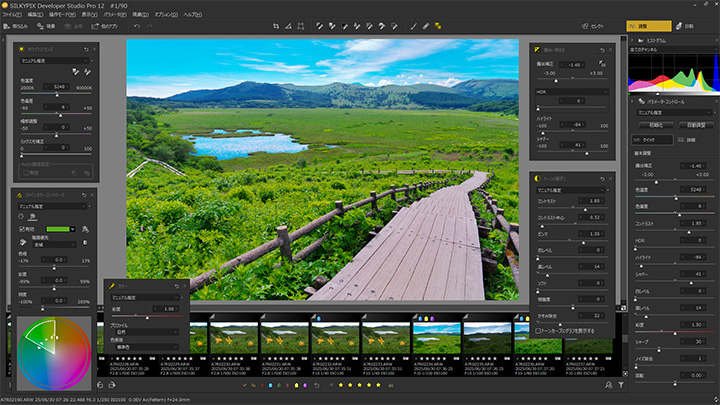Switch to the 調整 (Adjust) tab
The width and height of the screenshot is (720, 405).
(x=649, y=25)
